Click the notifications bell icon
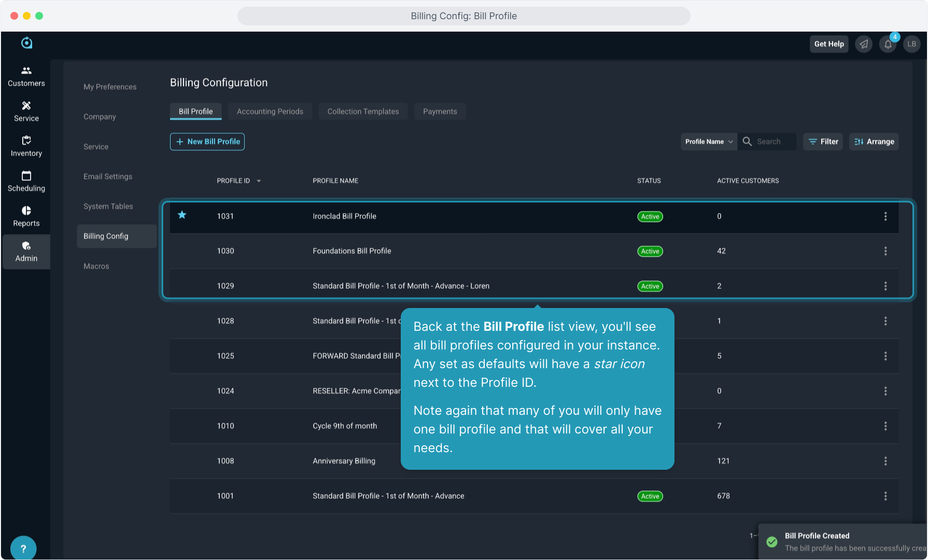928x560 pixels. (888, 44)
